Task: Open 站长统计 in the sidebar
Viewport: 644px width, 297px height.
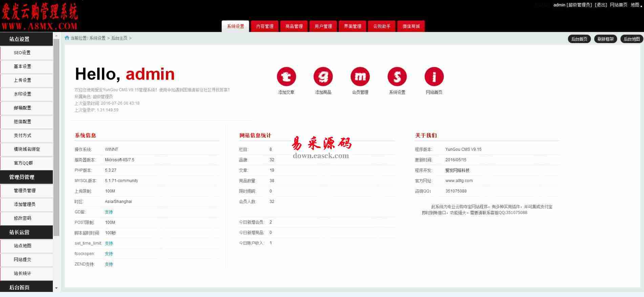Action: point(26,274)
